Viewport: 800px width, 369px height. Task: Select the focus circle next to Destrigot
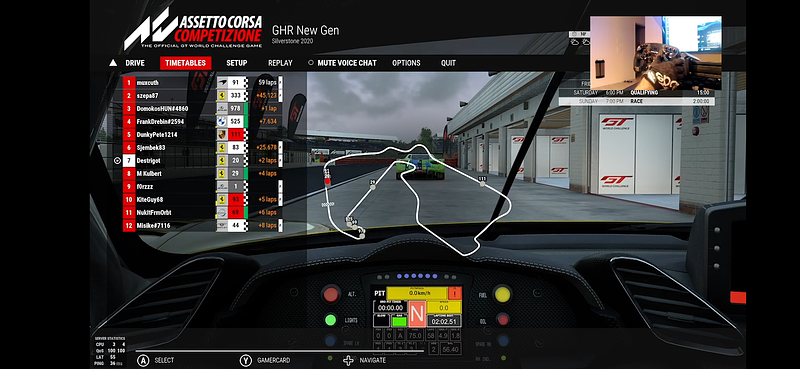[x=117, y=161]
